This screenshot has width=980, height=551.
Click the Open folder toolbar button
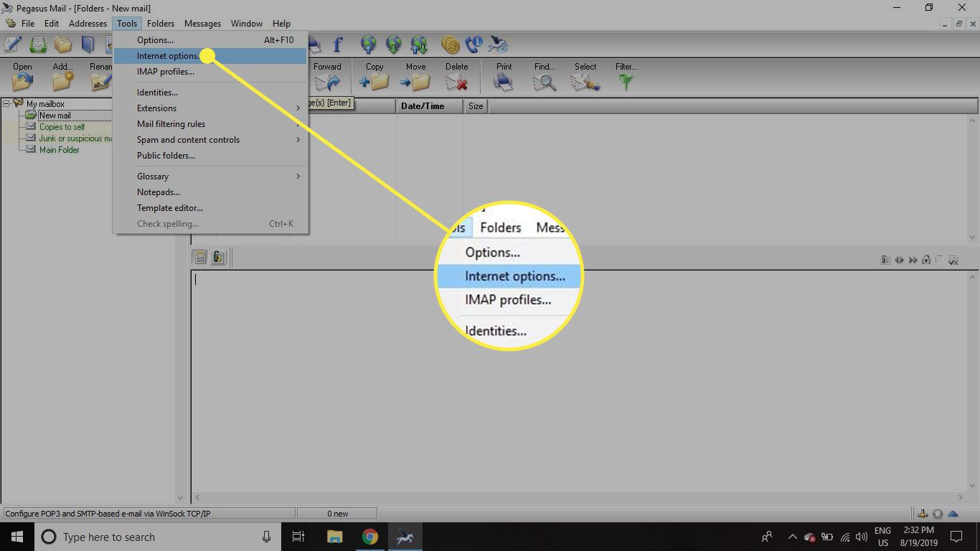22,76
